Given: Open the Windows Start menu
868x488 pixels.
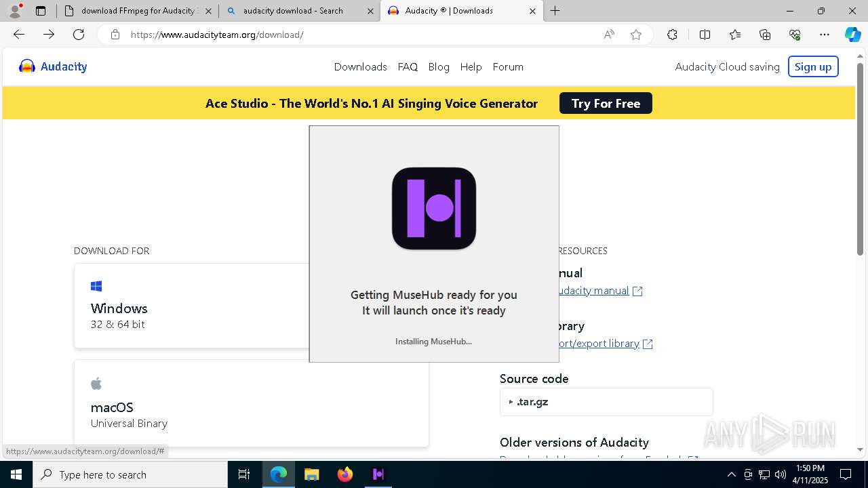Looking at the screenshot, I should point(16,474).
